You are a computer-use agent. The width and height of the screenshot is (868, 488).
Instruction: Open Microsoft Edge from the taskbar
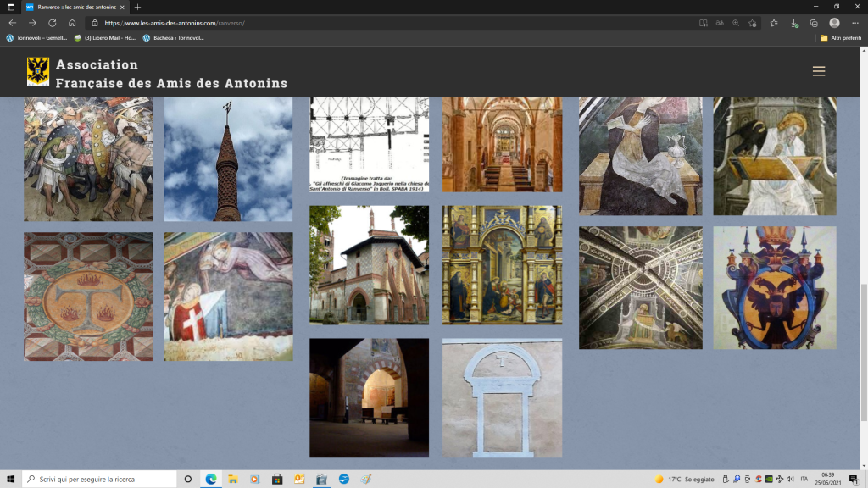click(210, 479)
